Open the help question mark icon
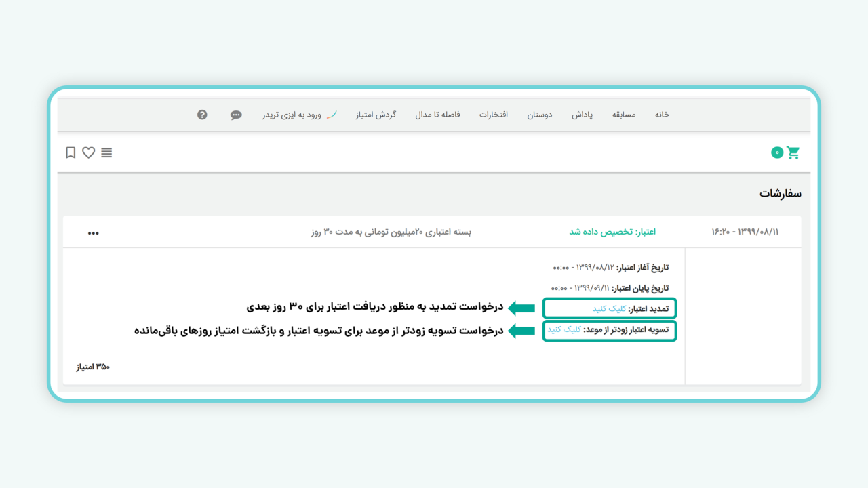868x488 pixels. pyautogui.click(x=202, y=115)
